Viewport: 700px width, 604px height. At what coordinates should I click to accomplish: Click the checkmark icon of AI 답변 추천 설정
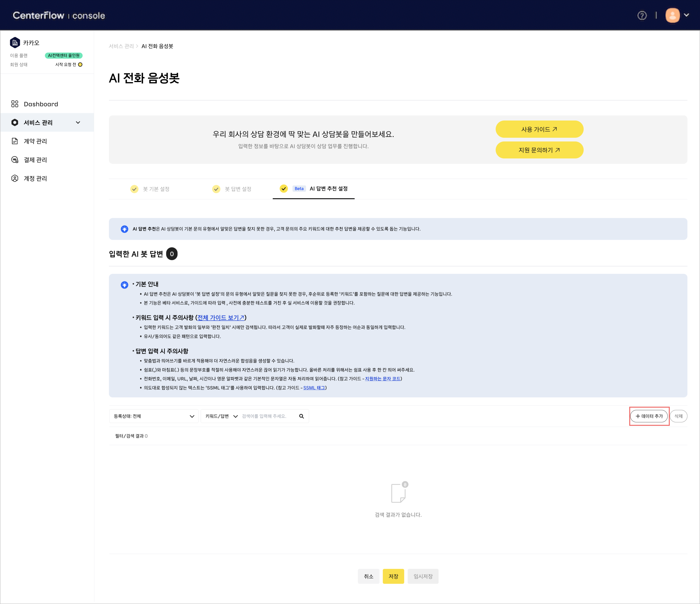pyautogui.click(x=283, y=188)
